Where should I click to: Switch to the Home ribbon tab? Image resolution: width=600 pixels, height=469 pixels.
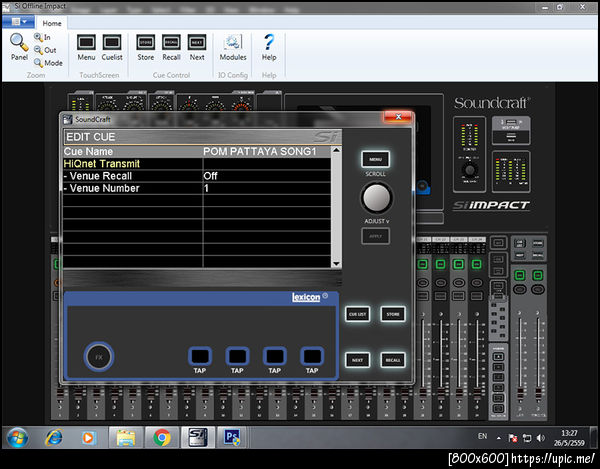[52, 22]
